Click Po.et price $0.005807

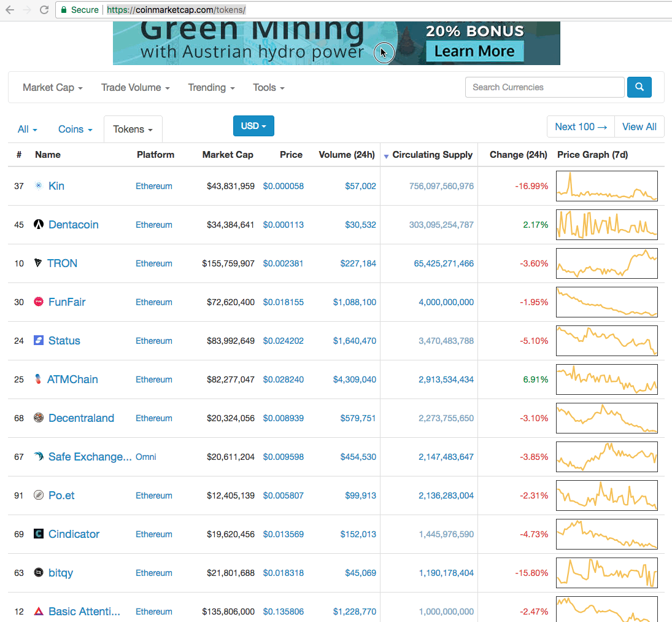(x=284, y=495)
